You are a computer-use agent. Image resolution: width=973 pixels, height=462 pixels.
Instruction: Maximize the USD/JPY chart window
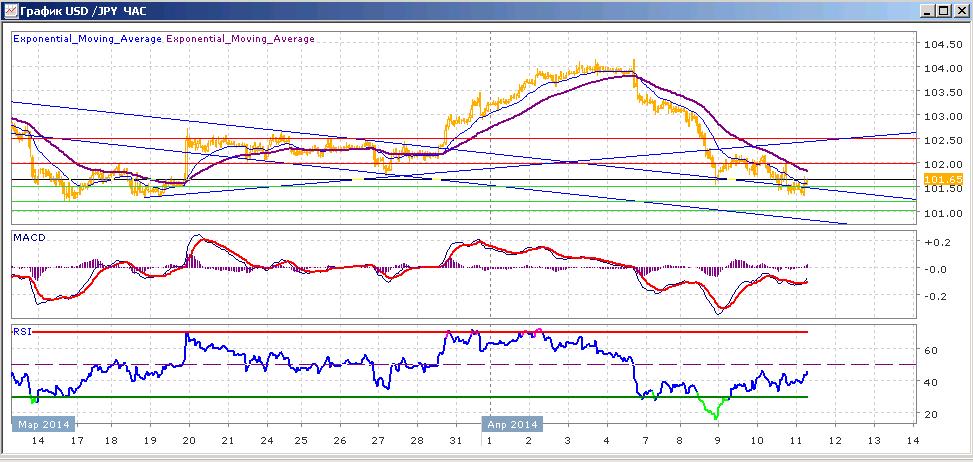943,11
